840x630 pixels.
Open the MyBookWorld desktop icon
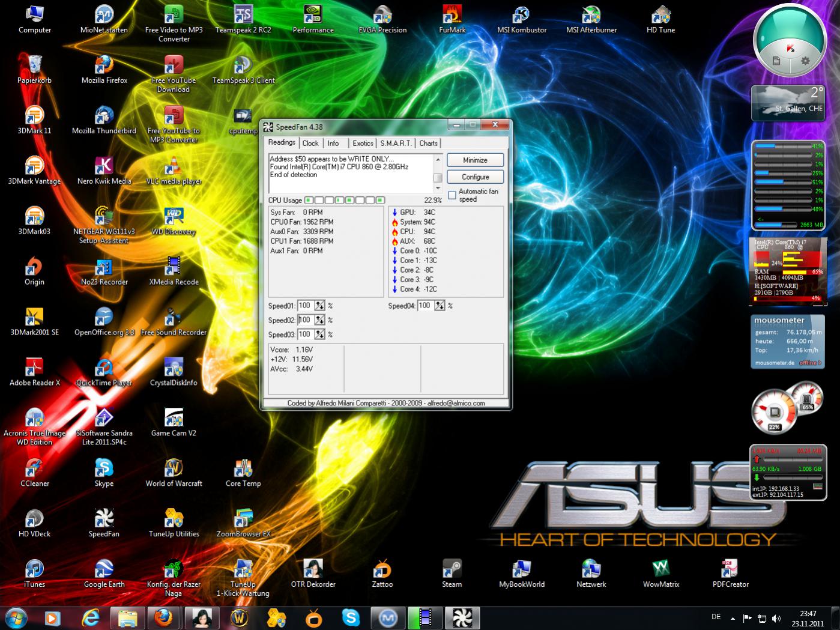pyautogui.click(x=522, y=573)
